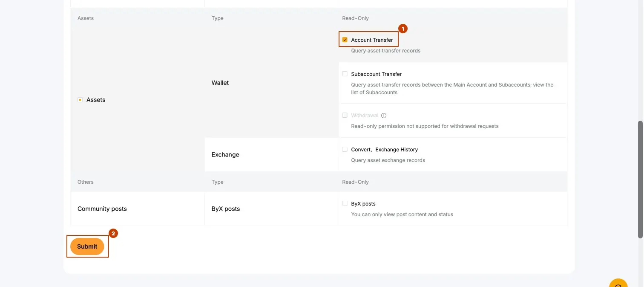Click the Assets column header label

coord(86,18)
